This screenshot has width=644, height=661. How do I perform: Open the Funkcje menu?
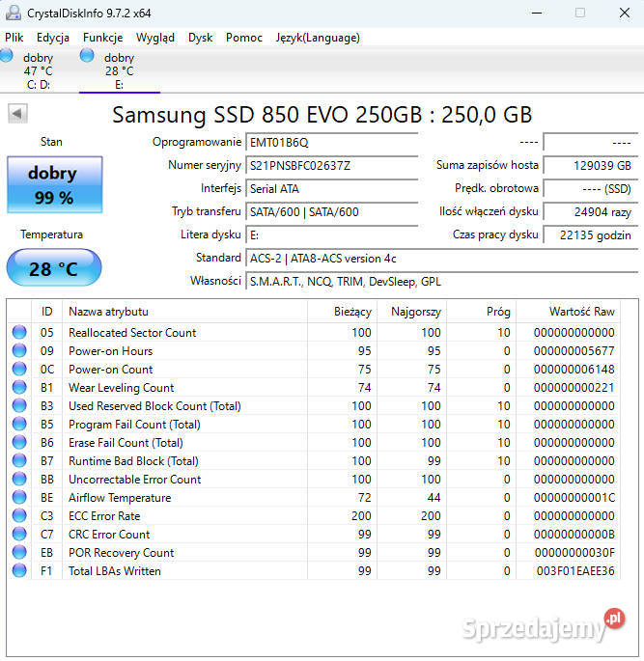(x=102, y=38)
